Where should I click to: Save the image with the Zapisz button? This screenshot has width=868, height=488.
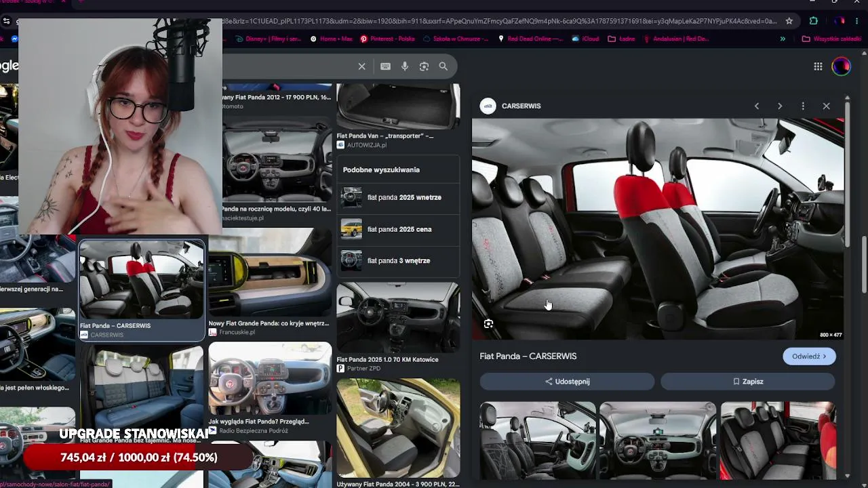tap(748, 382)
